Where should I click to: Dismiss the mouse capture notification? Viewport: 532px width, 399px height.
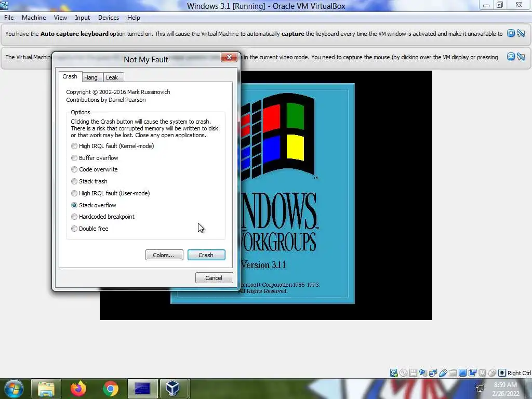coord(511,57)
